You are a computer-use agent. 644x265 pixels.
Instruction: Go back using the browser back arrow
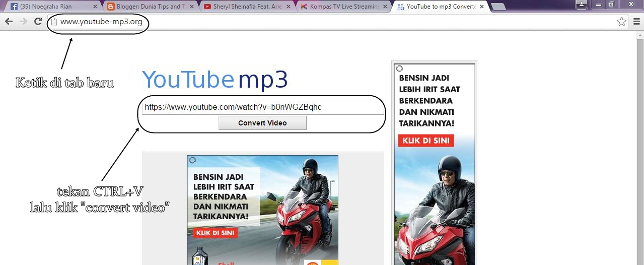pos(9,22)
